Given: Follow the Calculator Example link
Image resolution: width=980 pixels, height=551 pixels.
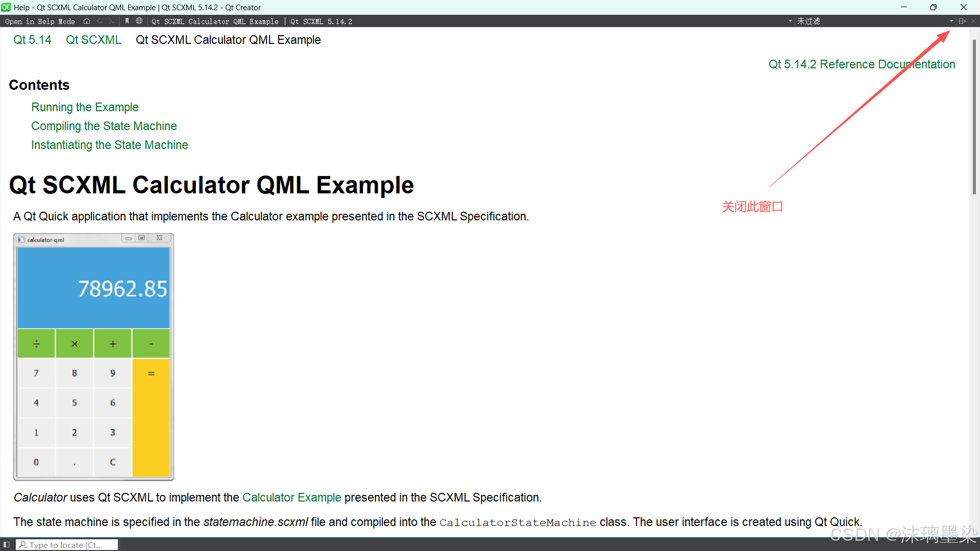Looking at the screenshot, I should pos(292,497).
